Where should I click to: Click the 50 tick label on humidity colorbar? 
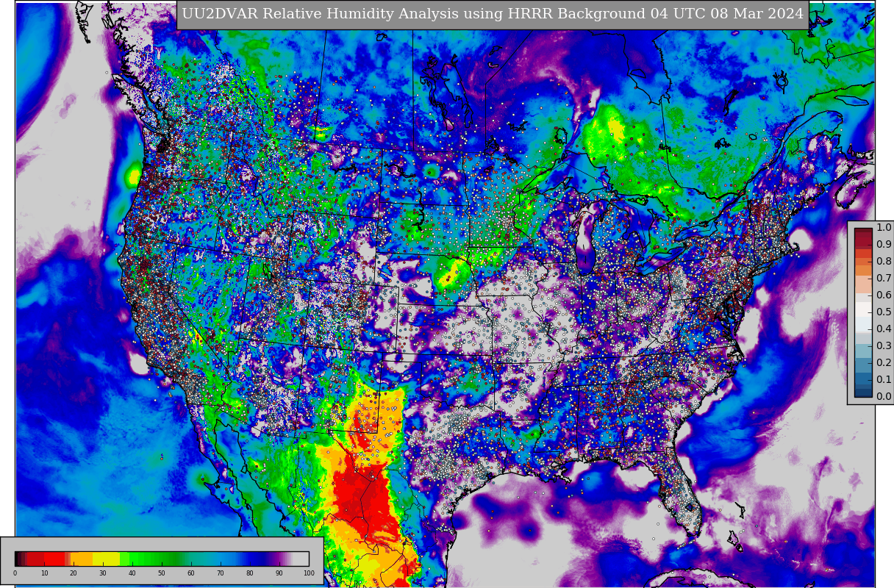tap(162, 573)
